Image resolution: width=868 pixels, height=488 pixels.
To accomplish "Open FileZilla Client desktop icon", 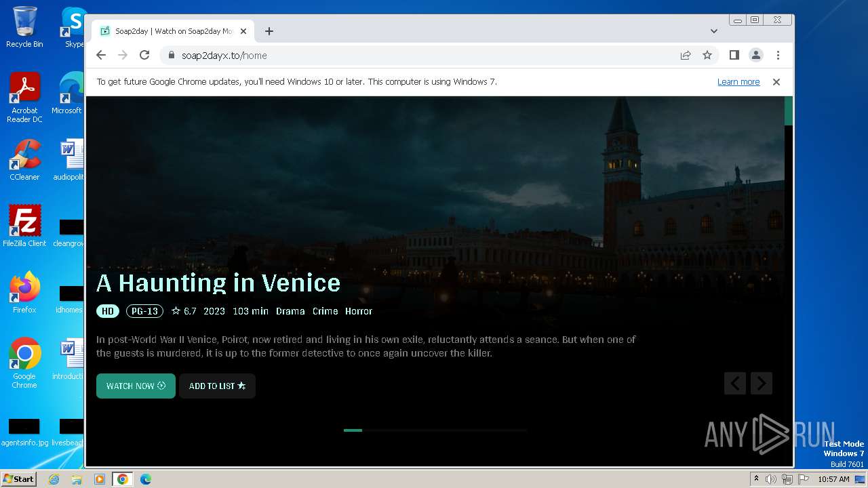I will (24, 226).
